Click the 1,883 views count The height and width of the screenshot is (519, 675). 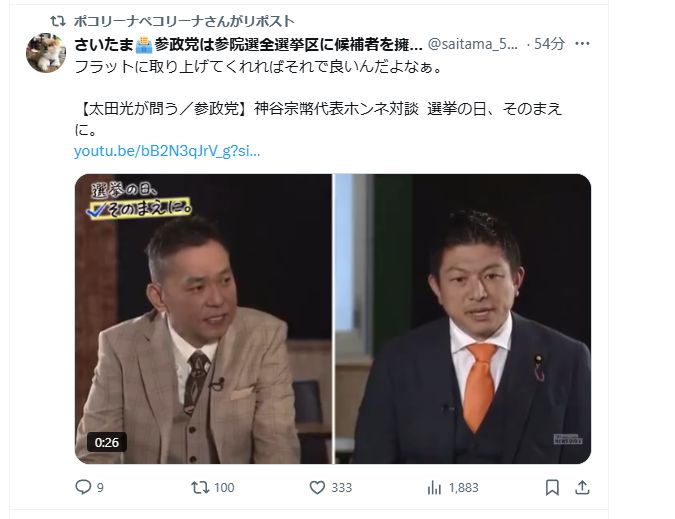pyautogui.click(x=464, y=488)
